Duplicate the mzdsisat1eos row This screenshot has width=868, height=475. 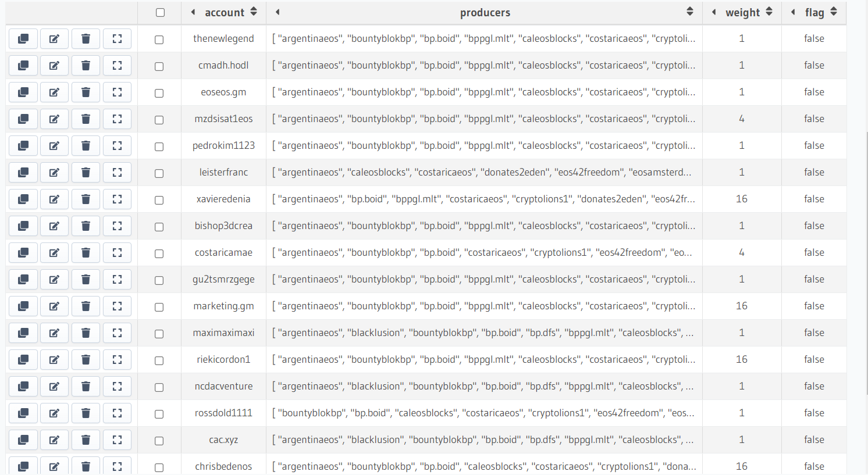pyautogui.click(x=23, y=119)
